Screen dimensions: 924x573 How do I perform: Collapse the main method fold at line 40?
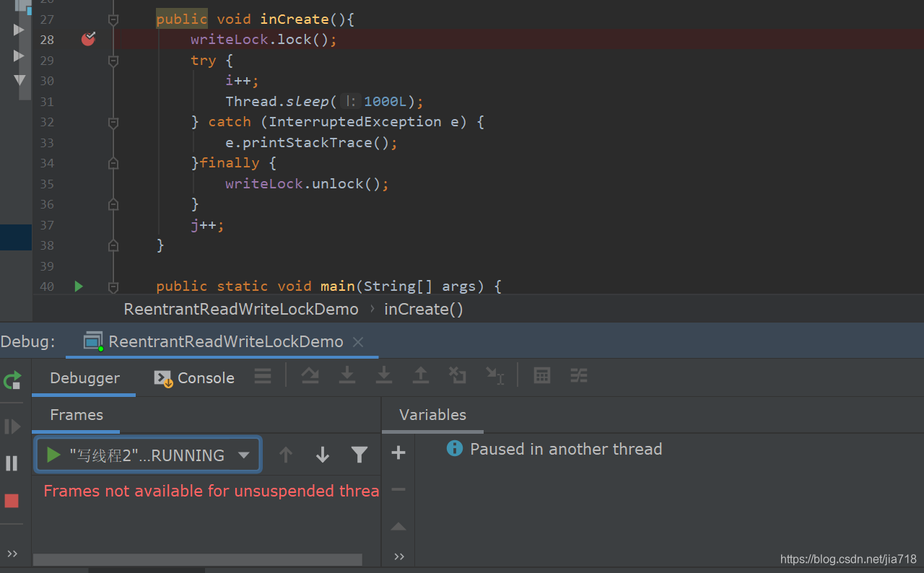coord(113,287)
